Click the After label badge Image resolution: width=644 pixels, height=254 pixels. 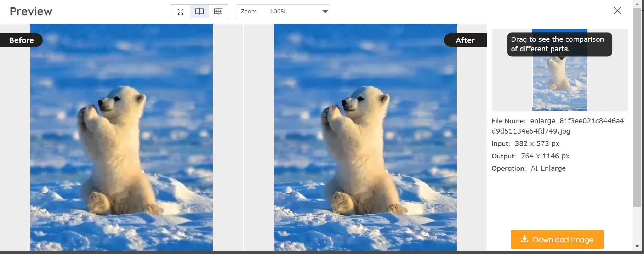[x=465, y=40]
